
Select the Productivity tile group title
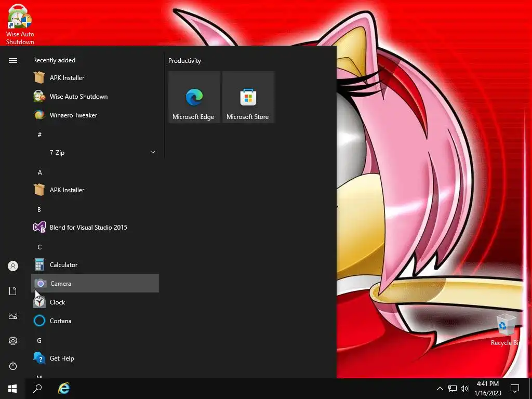coord(184,61)
